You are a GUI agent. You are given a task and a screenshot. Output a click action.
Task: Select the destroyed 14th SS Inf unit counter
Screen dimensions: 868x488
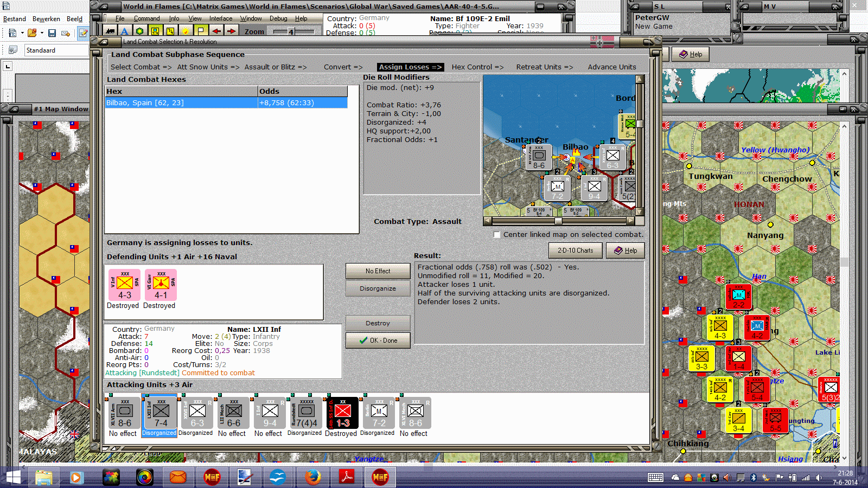tap(342, 413)
